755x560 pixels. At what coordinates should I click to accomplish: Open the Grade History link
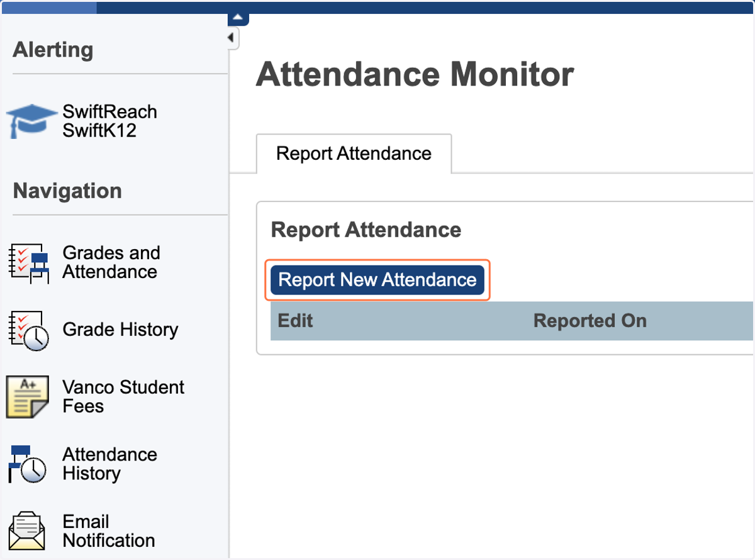coord(120,330)
